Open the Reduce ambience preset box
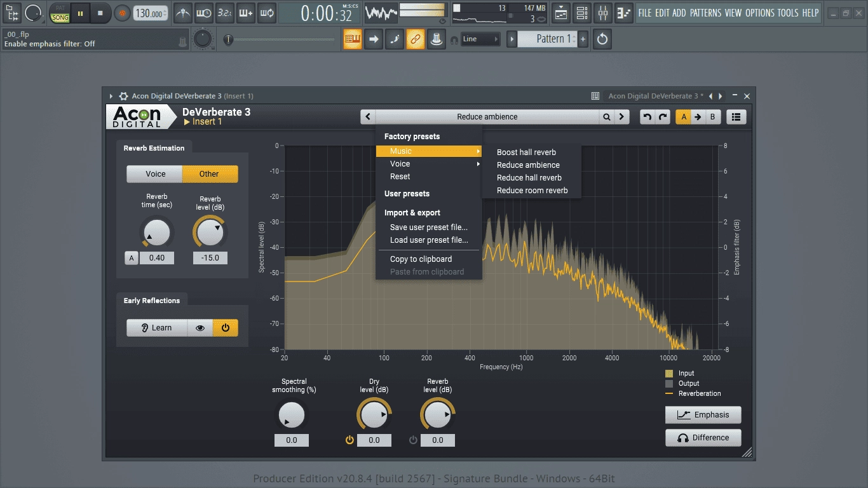This screenshot has width=868, height=488. click(x=487, y=117)
